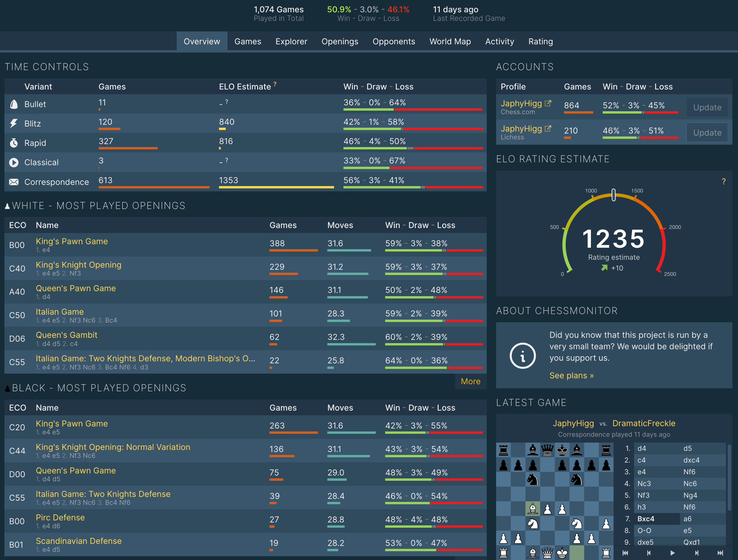Click the Blitz lightning icon
Viewport: 738px width, 560px height.
coord(13,123)
